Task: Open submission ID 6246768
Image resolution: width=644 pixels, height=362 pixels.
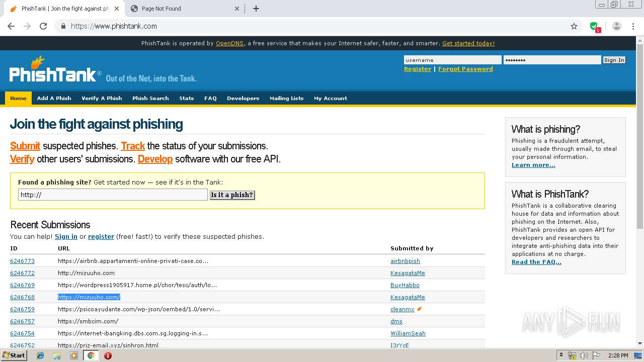Action: [x=22, y=297]
